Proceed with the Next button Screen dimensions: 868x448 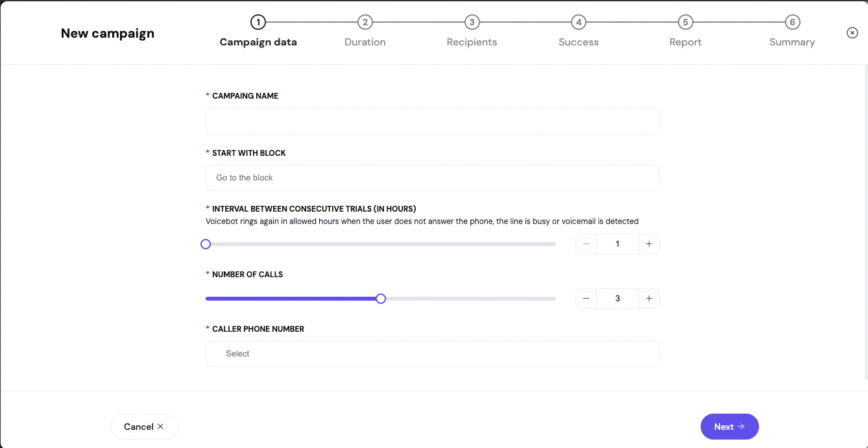pyautogui.click(x=729, y=427)
